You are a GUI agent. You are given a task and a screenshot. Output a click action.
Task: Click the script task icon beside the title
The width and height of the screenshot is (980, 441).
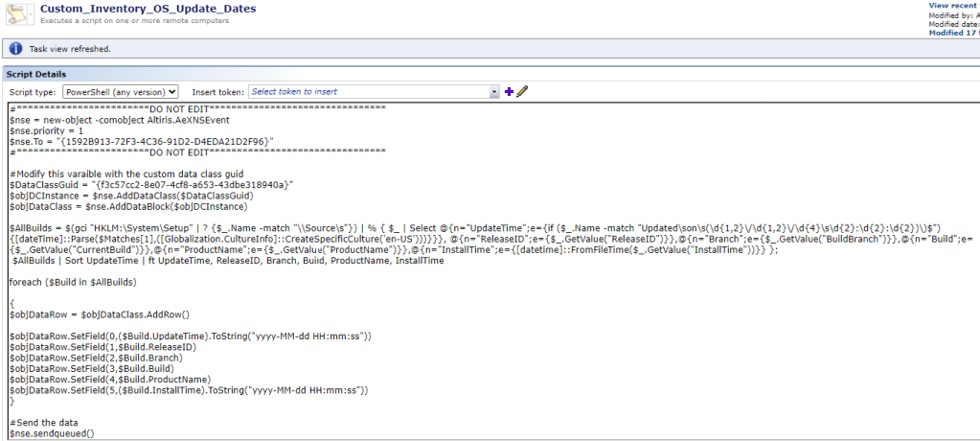tap(19, 12)
